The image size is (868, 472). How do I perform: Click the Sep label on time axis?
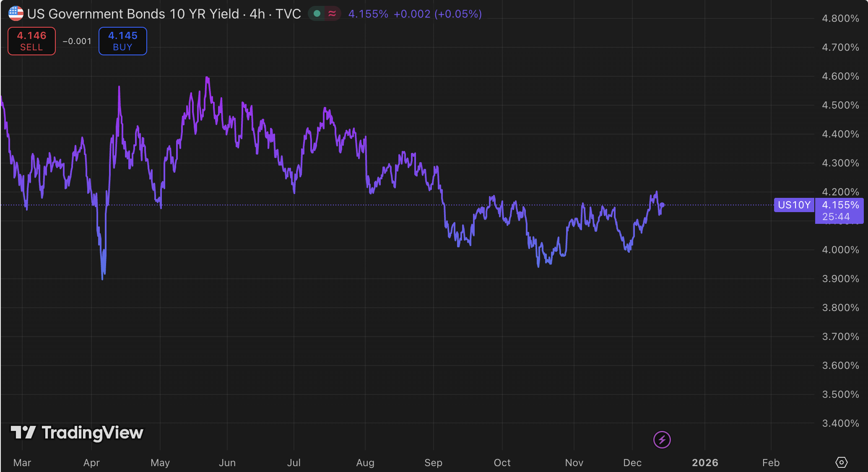[434, 463]
